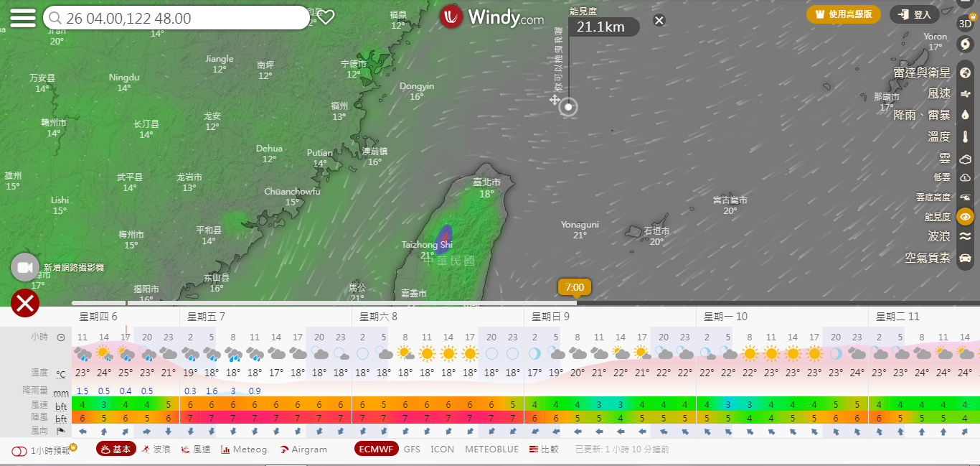Select the 溫度 thermometer layer icon
This screenshot has height=466, width=980.
click(965, 136)
